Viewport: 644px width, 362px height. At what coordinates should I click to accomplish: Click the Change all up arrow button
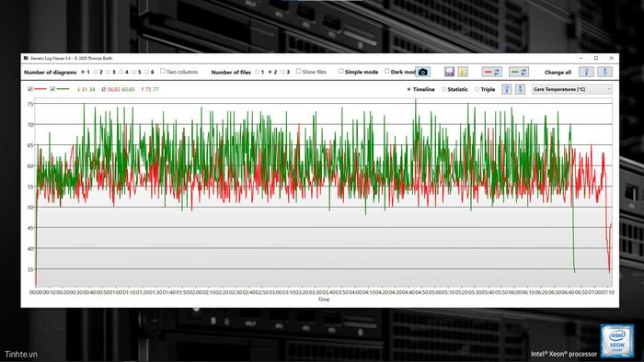coord(586,72)
